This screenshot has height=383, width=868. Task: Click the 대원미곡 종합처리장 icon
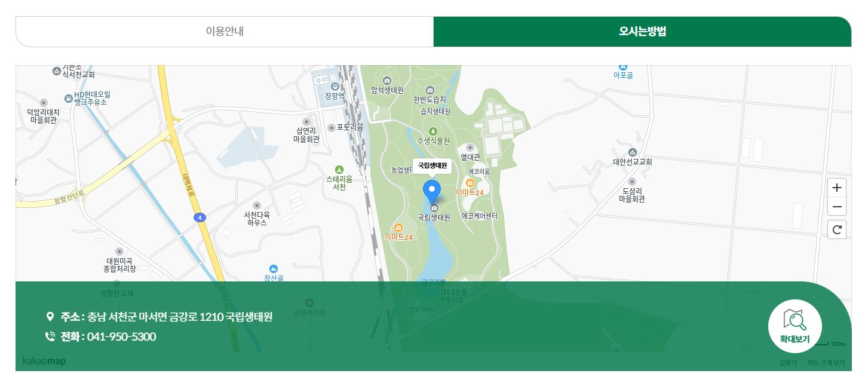tap(119, 252)
